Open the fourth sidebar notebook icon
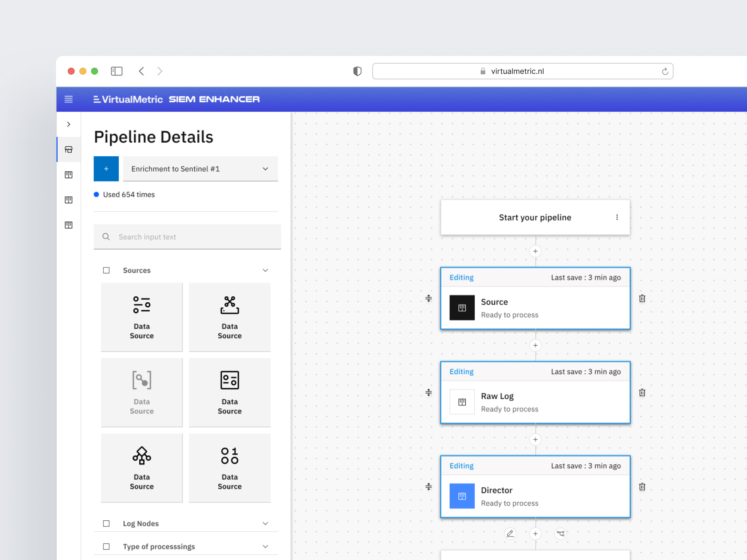 (x=68, y=225)
